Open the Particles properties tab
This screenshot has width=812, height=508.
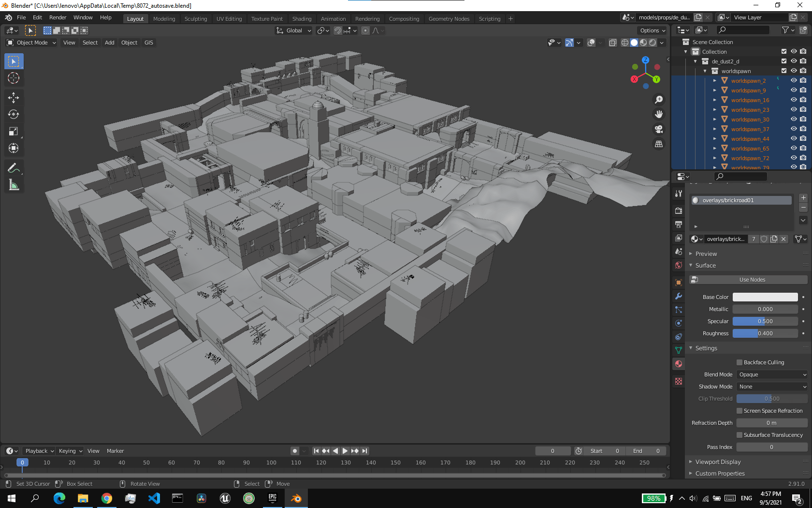[679, 310]
